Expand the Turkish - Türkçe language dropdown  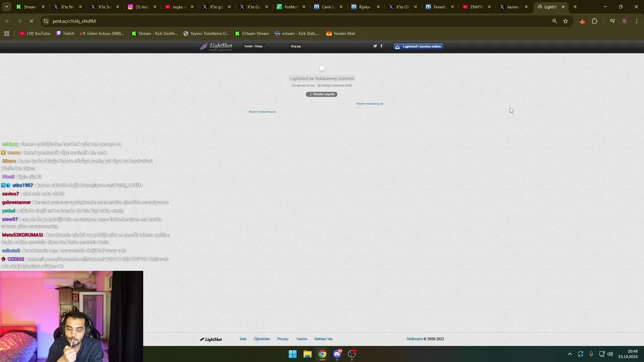point(254,46)
